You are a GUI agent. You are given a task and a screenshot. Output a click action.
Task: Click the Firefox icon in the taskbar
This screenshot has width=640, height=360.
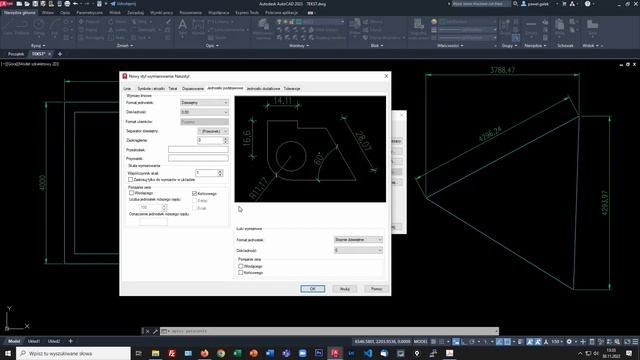[204, 353]
